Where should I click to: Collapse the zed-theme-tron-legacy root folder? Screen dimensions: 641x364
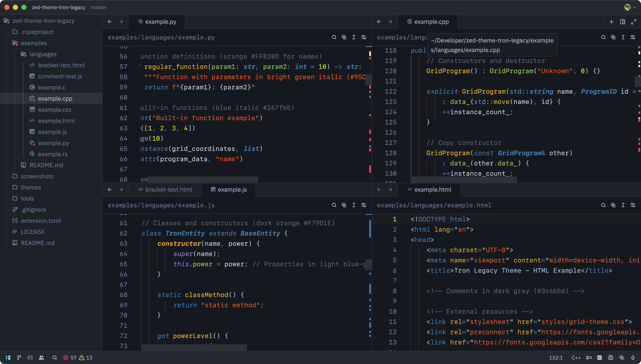(51, 21)
